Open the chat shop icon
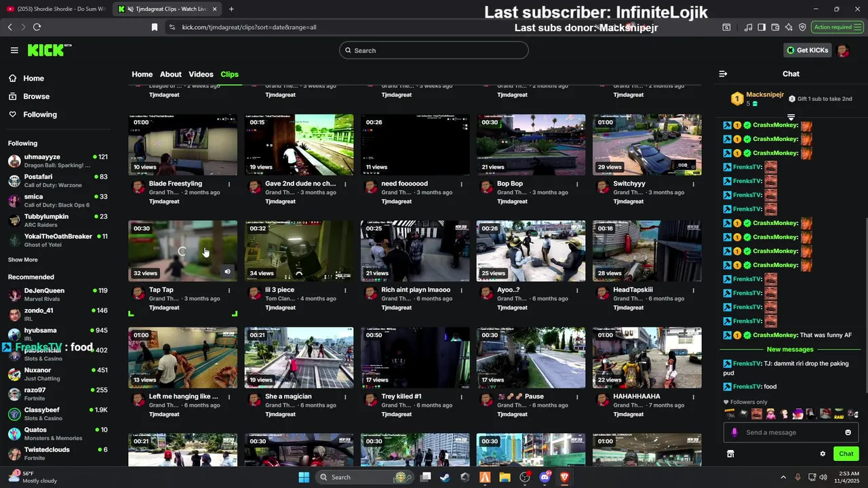The height and width of the screenshot is (488, 868). 730,454
